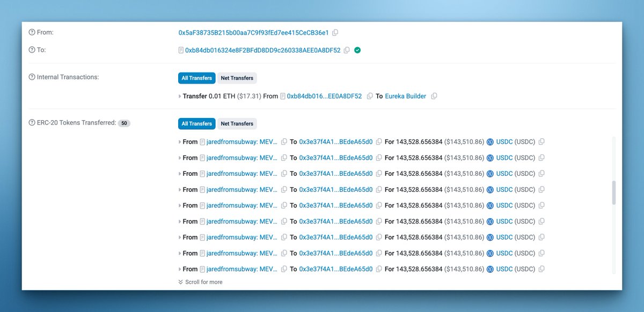This screenshot has height=312, width=644.
Task: Open the Eureka Builder address link
Action: 405,96
